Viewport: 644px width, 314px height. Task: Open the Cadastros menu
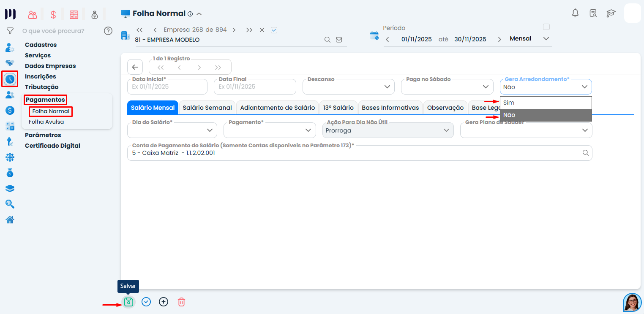41,45
